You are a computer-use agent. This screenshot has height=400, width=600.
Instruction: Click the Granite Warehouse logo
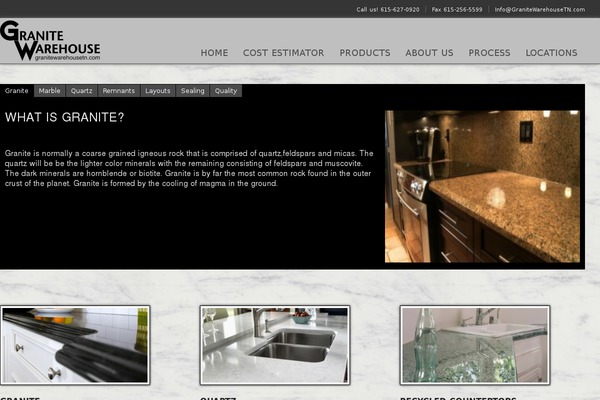click(50, 40)
